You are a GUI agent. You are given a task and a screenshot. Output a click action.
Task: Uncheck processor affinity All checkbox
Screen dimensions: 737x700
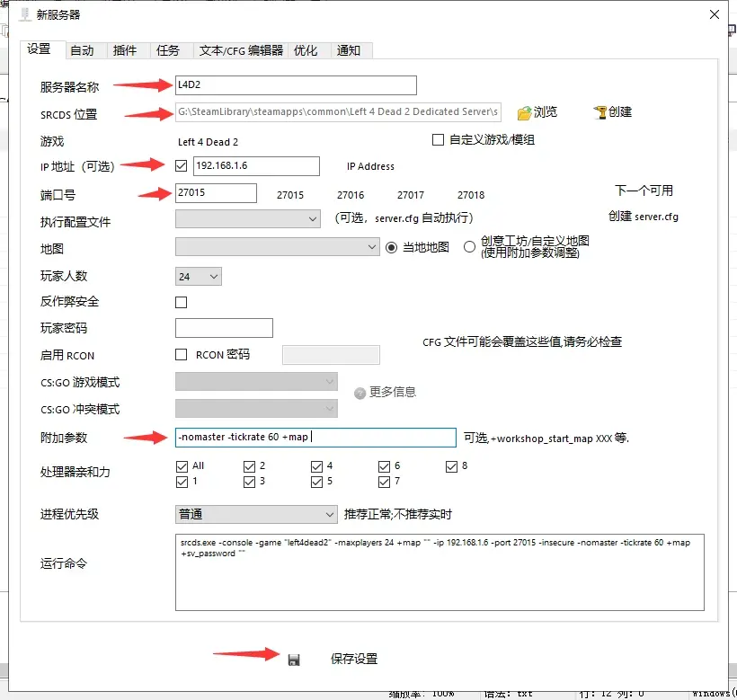pos(182,465)
